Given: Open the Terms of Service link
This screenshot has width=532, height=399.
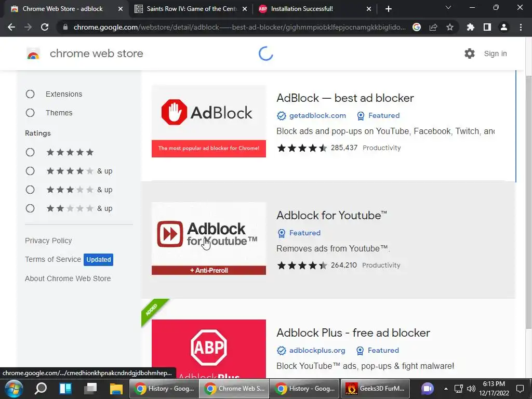Looking at the screenshot, I should pos(53,259).
